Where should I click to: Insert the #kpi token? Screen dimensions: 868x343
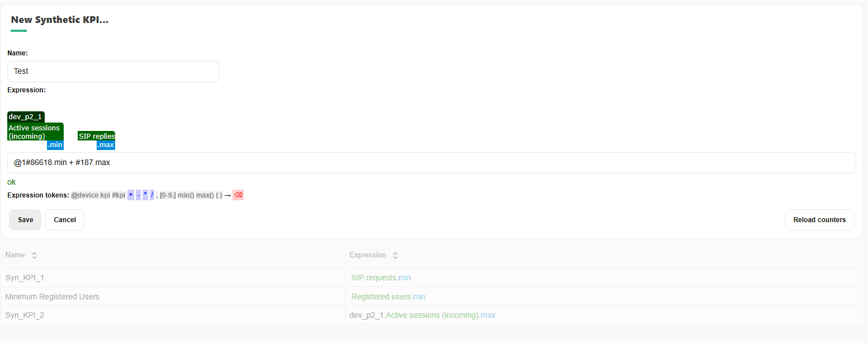(x=118, y=195)
